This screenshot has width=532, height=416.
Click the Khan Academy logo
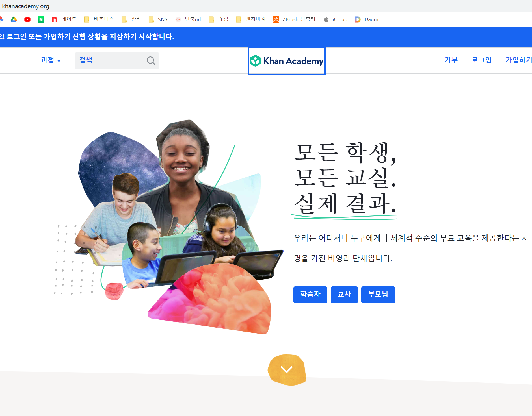[287, 61]
